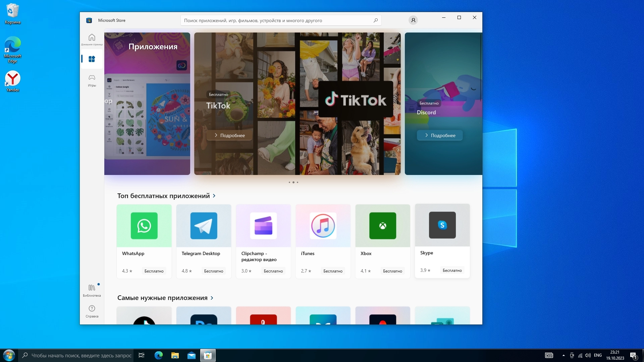Select the third carousel pagination dot
Screen dimensions: 644x362
coord(298,182)
